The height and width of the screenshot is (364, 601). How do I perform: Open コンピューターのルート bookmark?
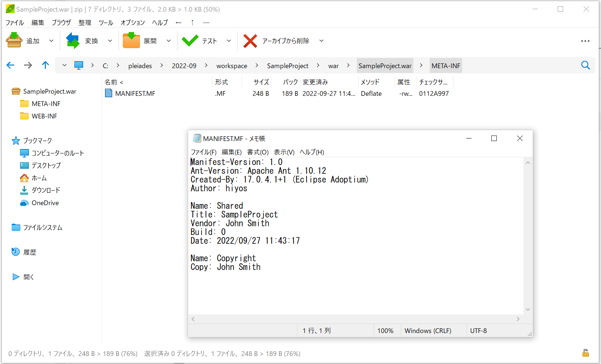point(58,153)
